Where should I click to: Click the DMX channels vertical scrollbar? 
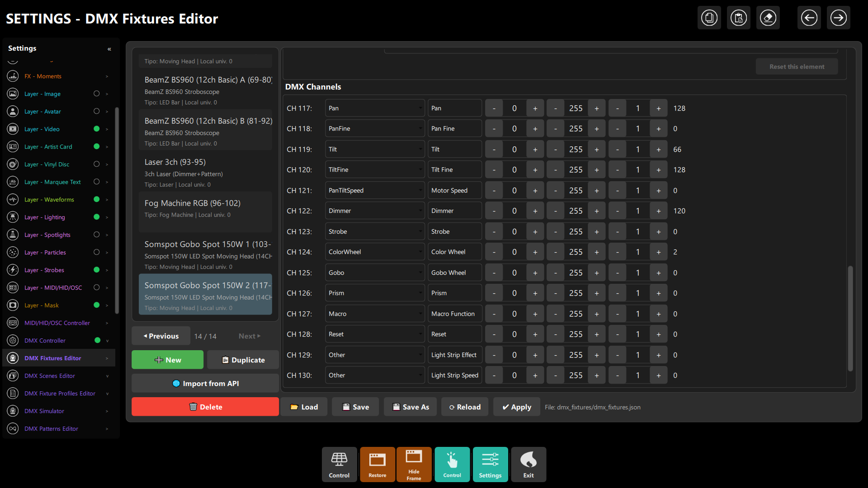click(850, 319)
